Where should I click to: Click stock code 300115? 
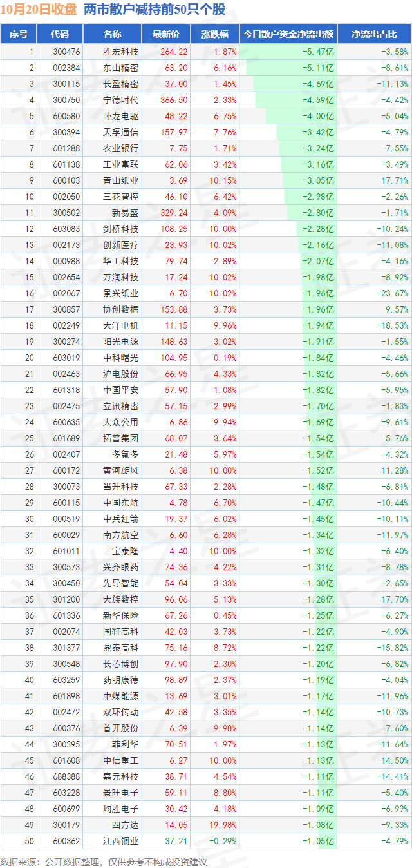[x=66, y=84]
